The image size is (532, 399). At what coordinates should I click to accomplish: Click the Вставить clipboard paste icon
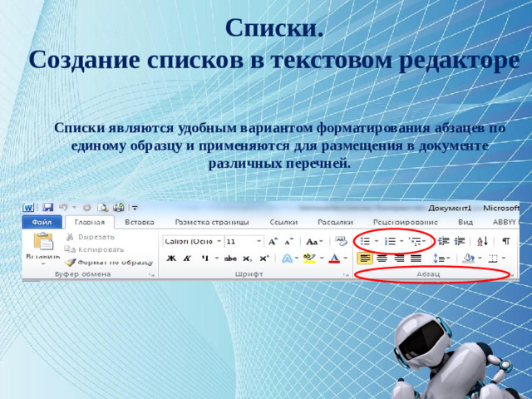tap(43, 241)
